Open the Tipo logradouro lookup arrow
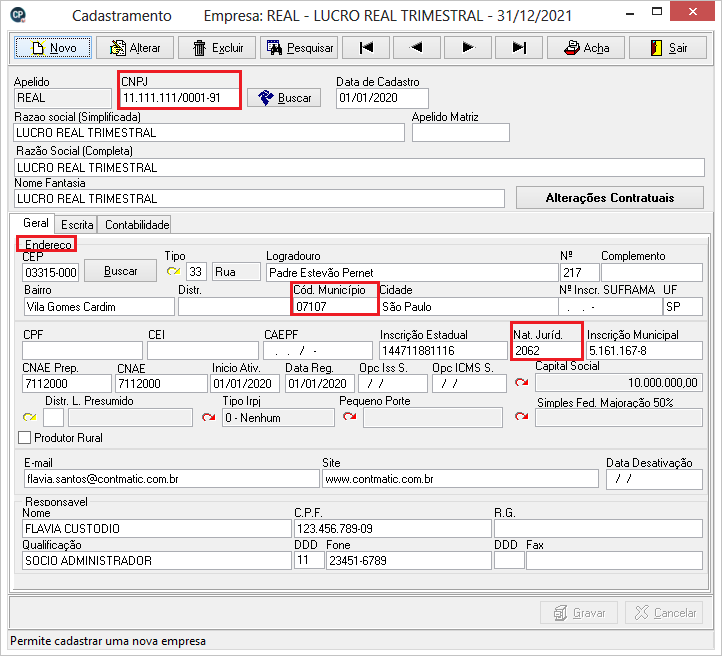The height and width of the screenshot is (656, 722). pyautogui.click(x=174, y=272)
